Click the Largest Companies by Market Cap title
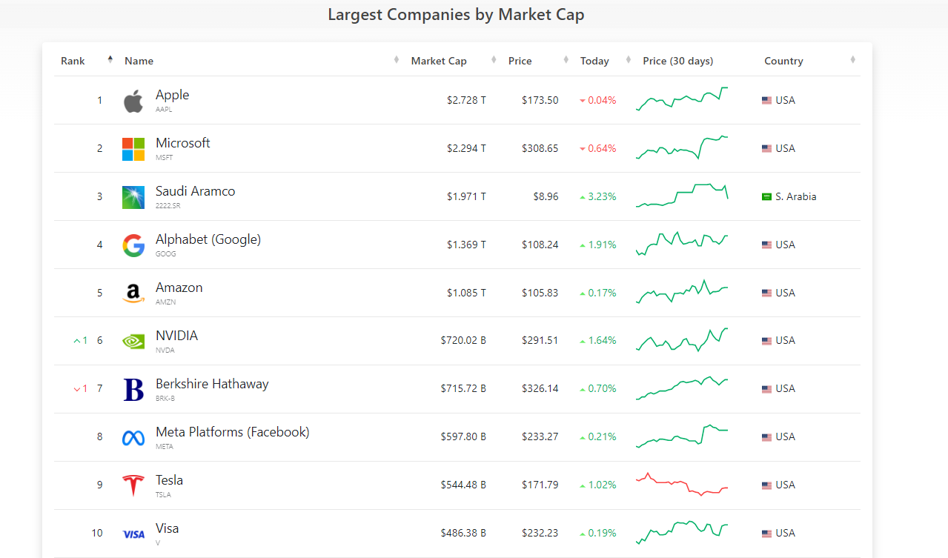This screenshot has height=558, width=948. 456,15
